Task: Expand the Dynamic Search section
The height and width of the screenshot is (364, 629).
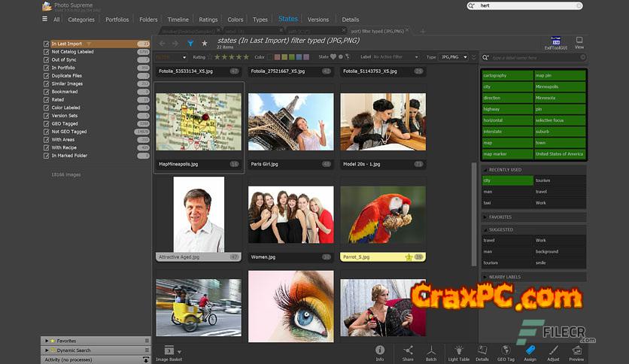Action: point(47,350)
